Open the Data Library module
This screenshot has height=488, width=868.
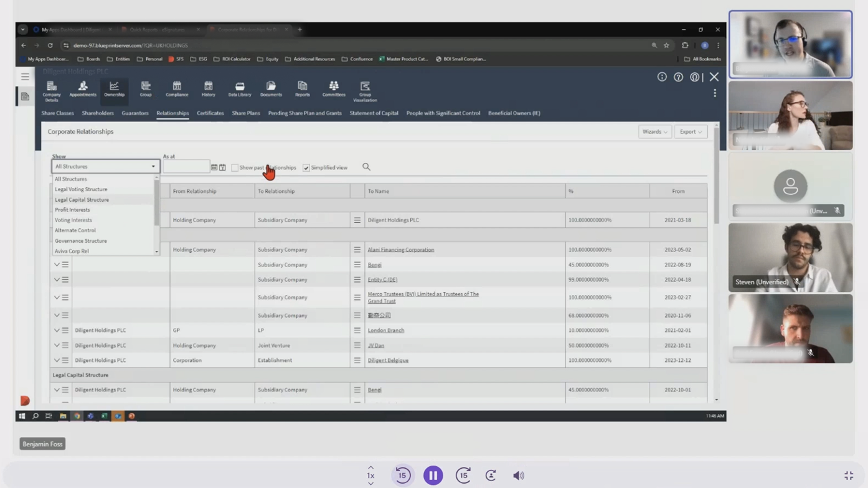tap(240, 89)
